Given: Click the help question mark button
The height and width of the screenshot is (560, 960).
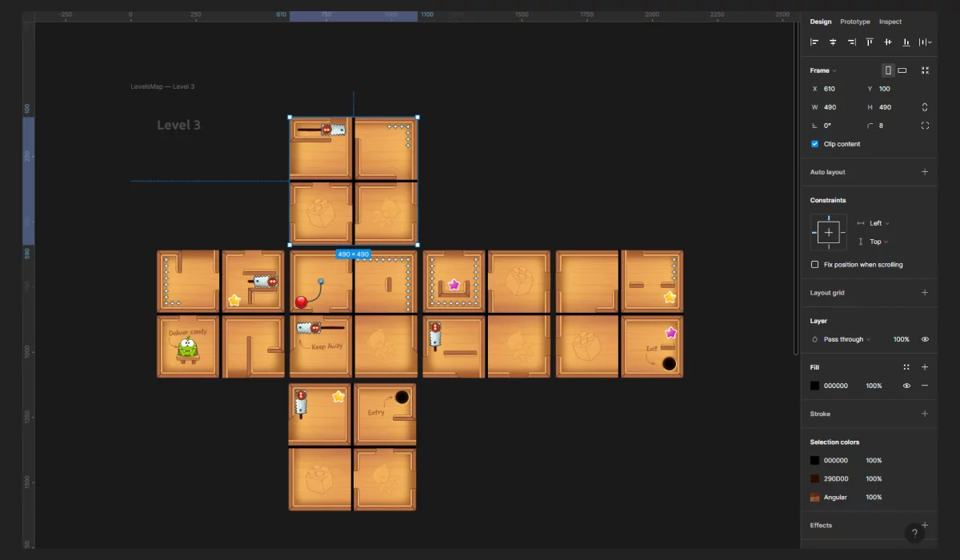Looking at the screenshot, I should (x=914, y=534).
